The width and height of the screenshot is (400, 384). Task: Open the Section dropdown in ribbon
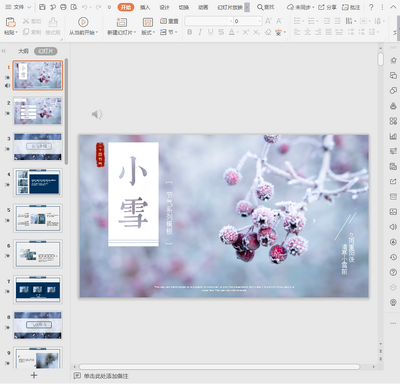pos(169,32)
